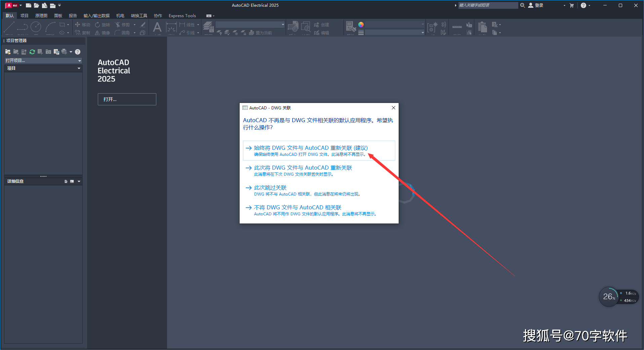
Task: Select the Line drawing tool
Action: 9,27
